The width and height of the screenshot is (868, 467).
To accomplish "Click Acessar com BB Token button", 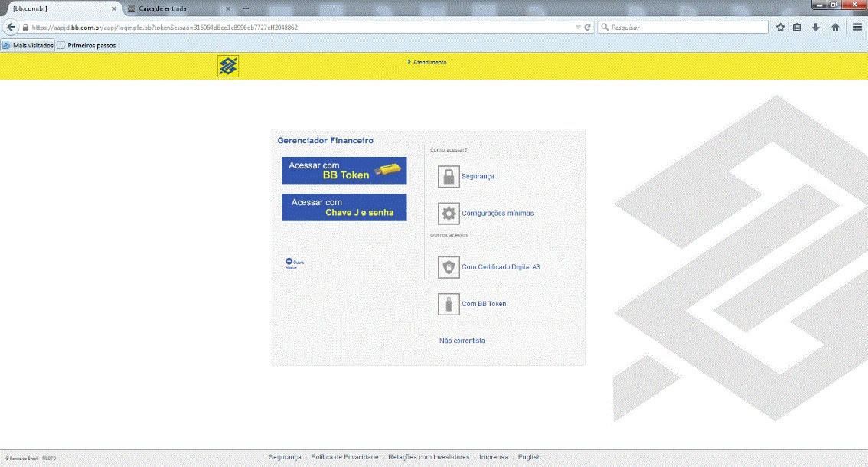I will pos(344,170).
